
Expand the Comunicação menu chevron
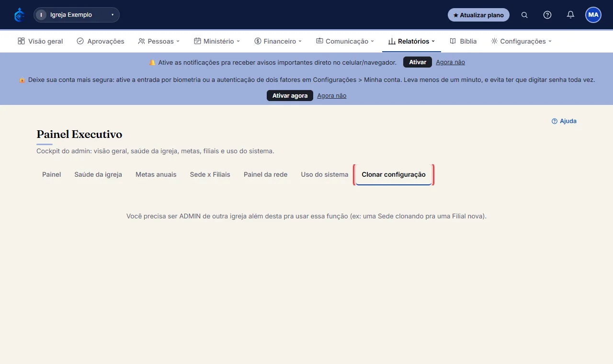(x=372, y=41)
